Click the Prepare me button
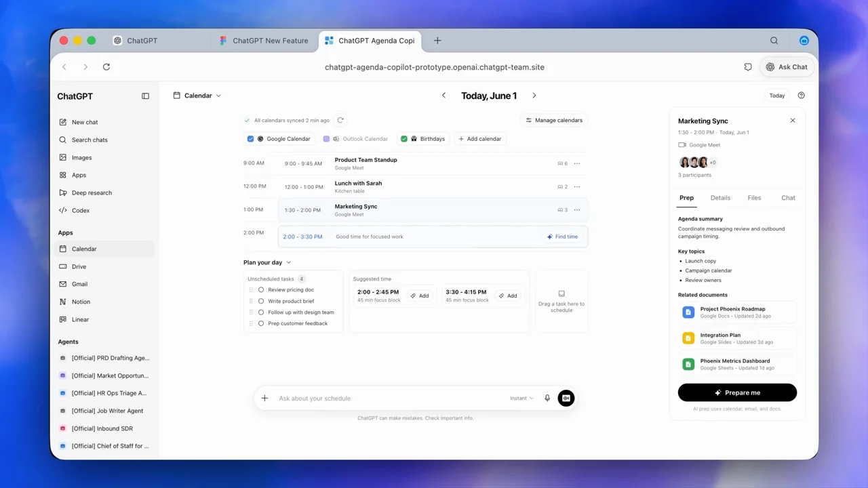The width and height of the screenshot is (868, 488). [737, 392]
